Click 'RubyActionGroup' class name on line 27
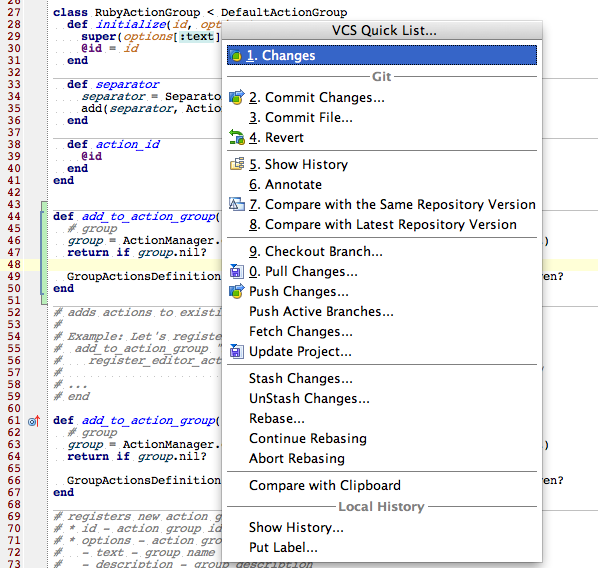The height and width of the screenshot is (568, 598). [147, 13]
